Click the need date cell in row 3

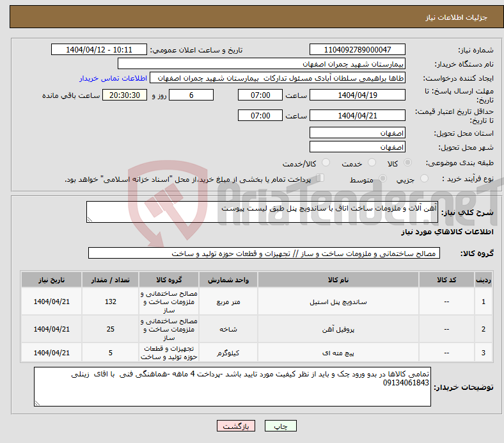51,353
